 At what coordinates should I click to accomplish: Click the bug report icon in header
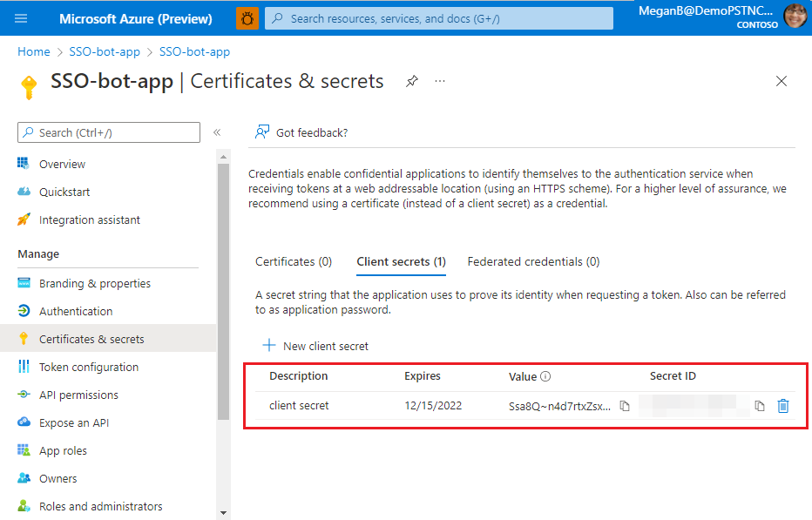pos(247,18)
